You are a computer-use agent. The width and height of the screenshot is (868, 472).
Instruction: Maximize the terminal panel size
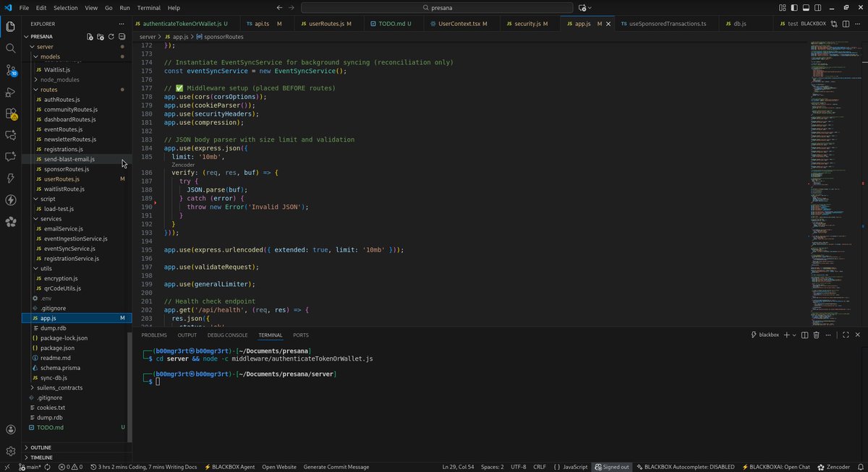point(846,335)
